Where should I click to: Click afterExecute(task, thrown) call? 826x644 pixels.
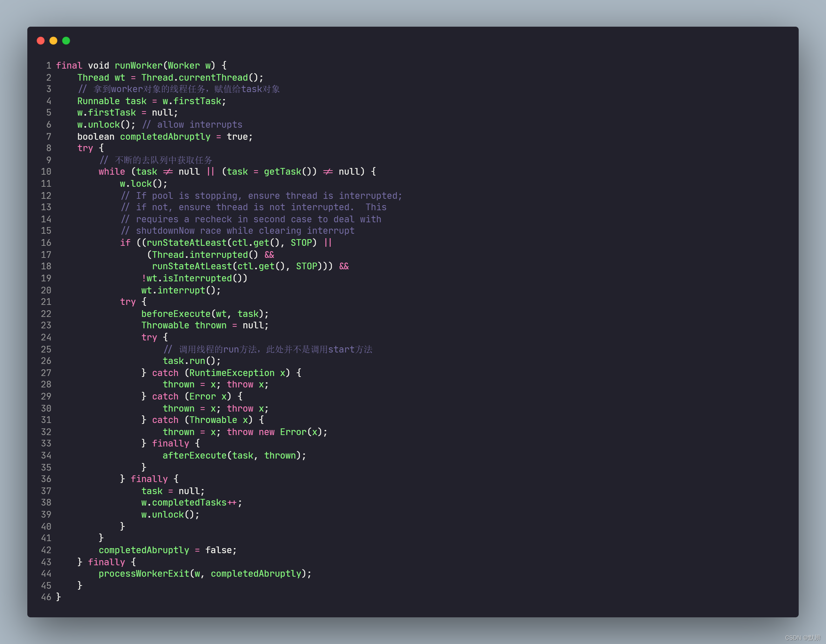click(x=234, y=455)
